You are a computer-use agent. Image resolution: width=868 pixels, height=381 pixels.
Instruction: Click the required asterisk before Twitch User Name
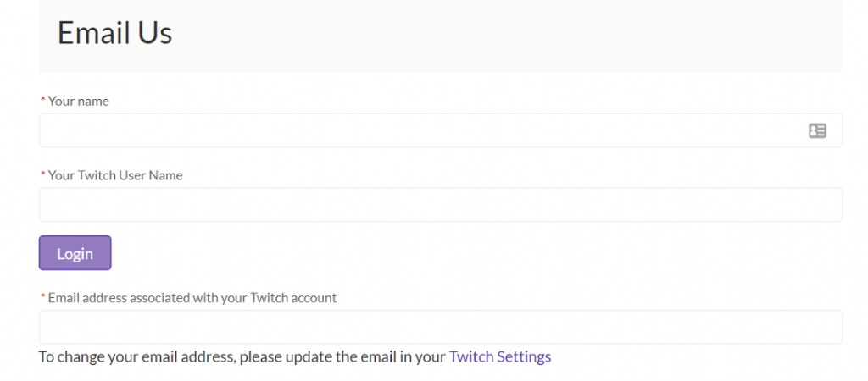tap(43, 175)
